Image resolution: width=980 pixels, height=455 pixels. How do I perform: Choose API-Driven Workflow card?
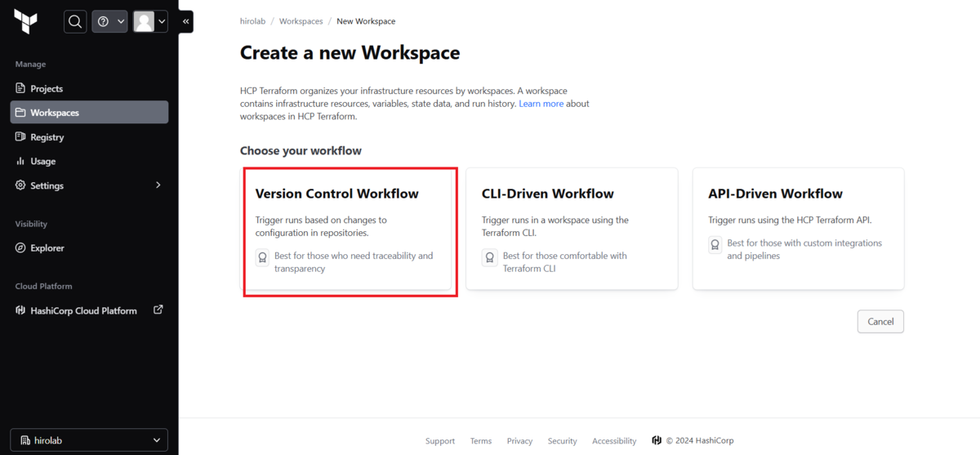(x=798, y=229)
